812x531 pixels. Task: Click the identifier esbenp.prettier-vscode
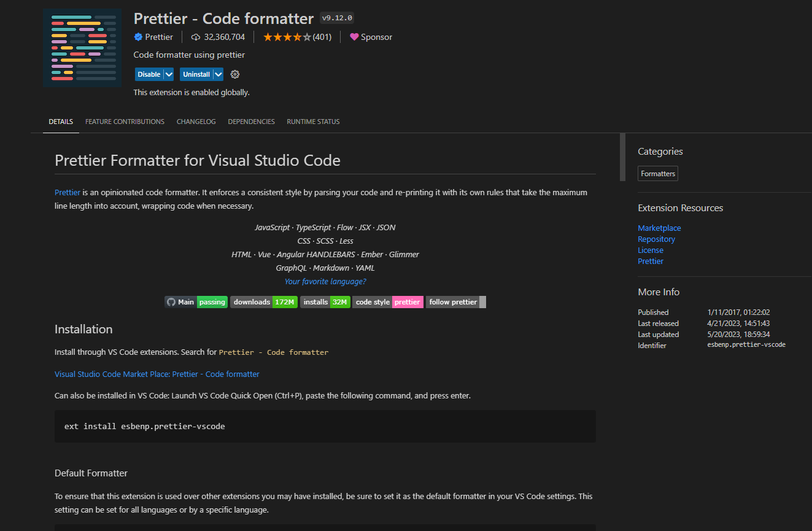(x=746, y=345)
